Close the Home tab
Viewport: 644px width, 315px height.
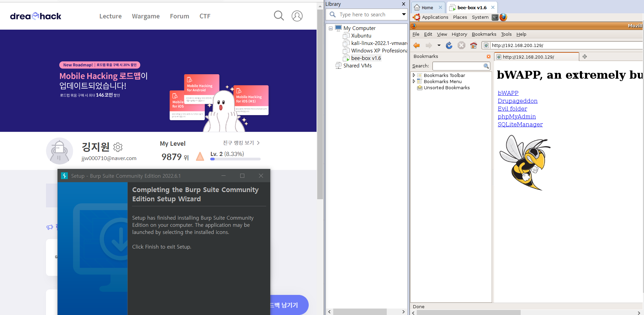pyautogui.click(x=440, y=7)
